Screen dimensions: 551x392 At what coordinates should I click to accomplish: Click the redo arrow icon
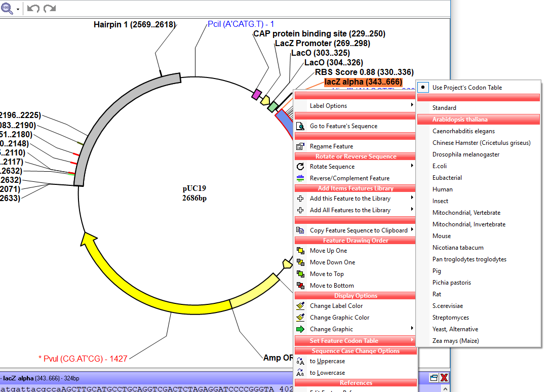[x=50, y=9]
